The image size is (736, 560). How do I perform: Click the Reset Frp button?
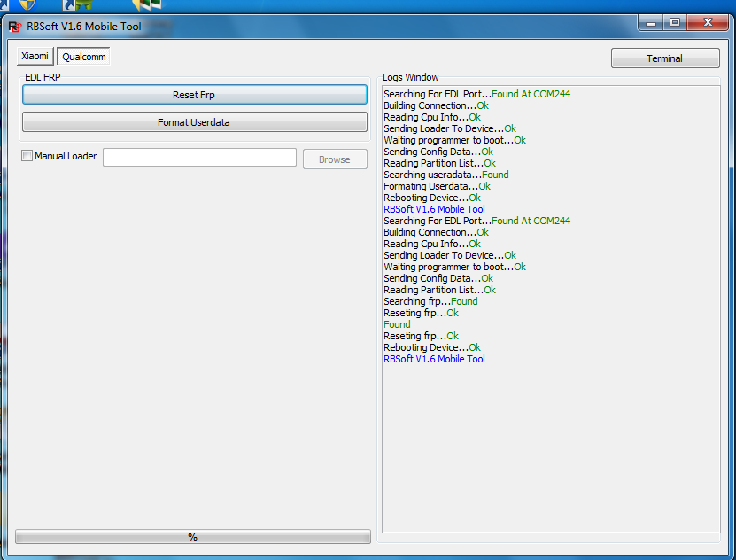[x=194, y=94]
